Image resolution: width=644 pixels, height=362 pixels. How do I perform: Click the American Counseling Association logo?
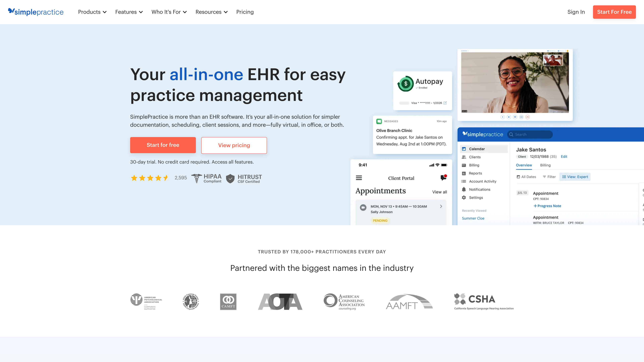coord(344,301)
